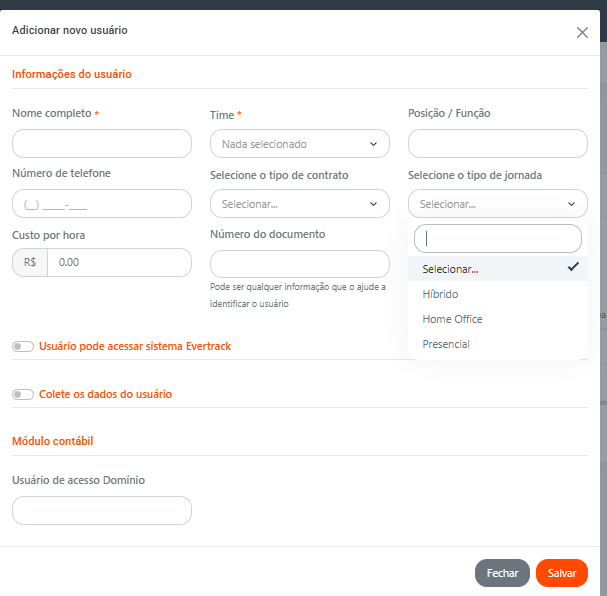Select the checked Selecionar... option
Image resolution: width=607 pixels, height=596 pixels.
[x=450, y=269]
